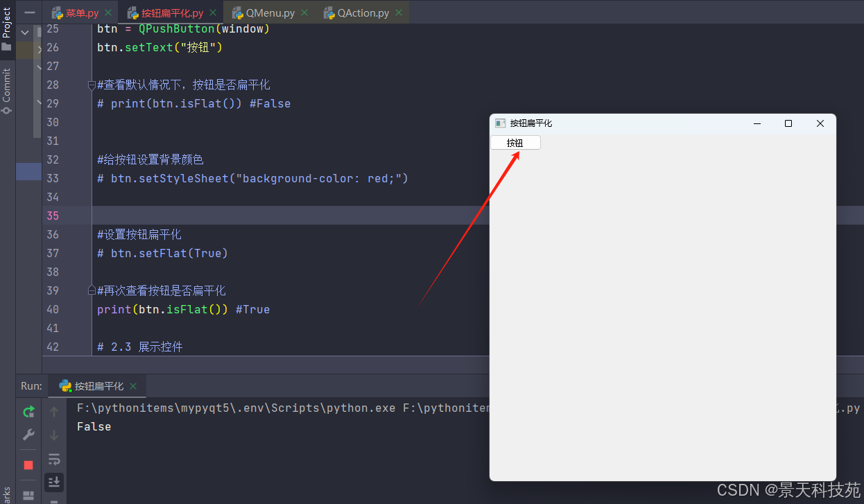Click the Run: panel label

click(x=31, y=386)
